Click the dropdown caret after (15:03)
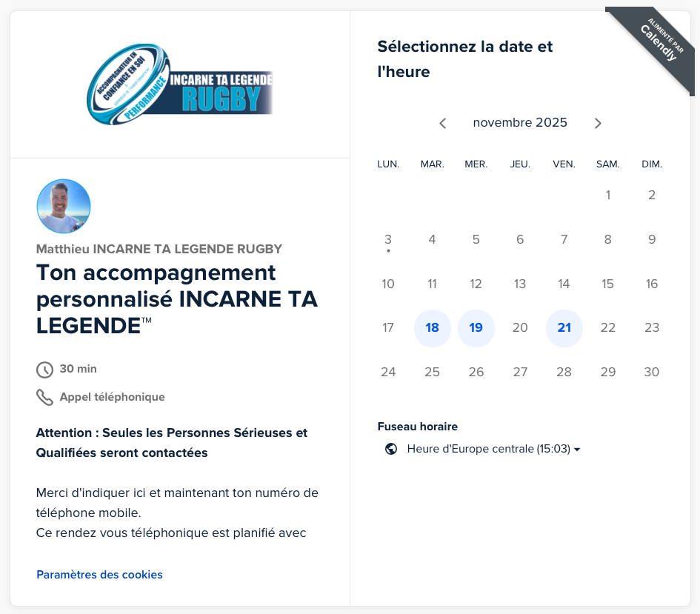 pyautogui.click(x=577, y=450)
